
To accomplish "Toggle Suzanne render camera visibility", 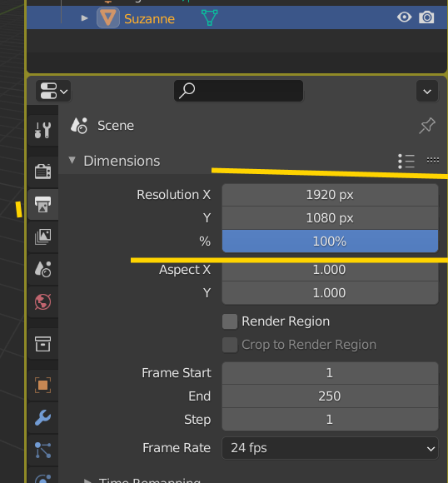I will (426, 17).
